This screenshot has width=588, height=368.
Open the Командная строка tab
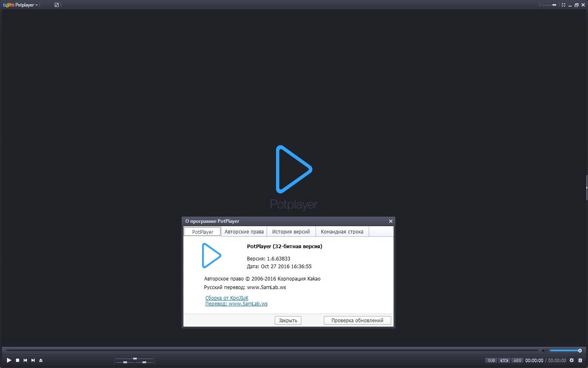pyautogui.click(x=342, y=231)
